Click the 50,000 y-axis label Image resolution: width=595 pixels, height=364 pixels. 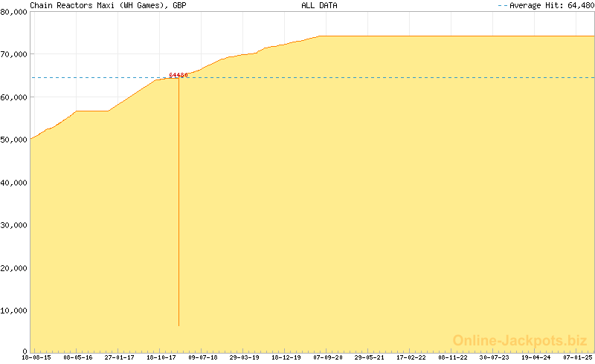[x=14, y=140]
